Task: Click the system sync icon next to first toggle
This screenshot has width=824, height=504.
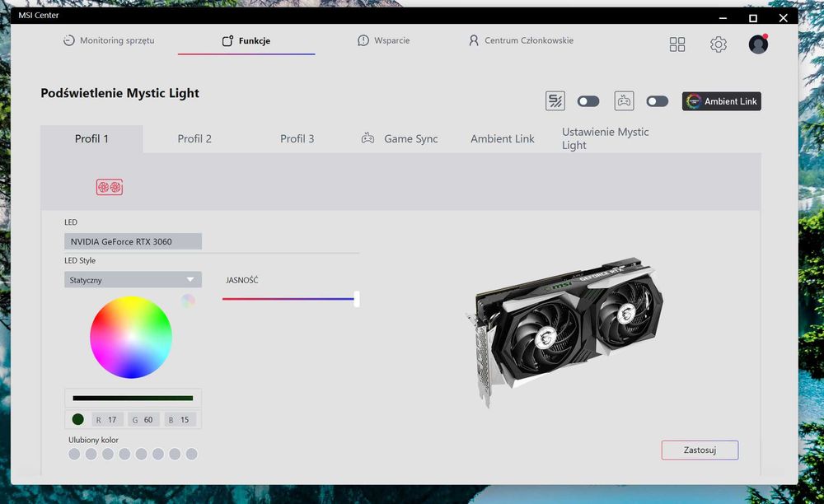Action: coord(555,100)
